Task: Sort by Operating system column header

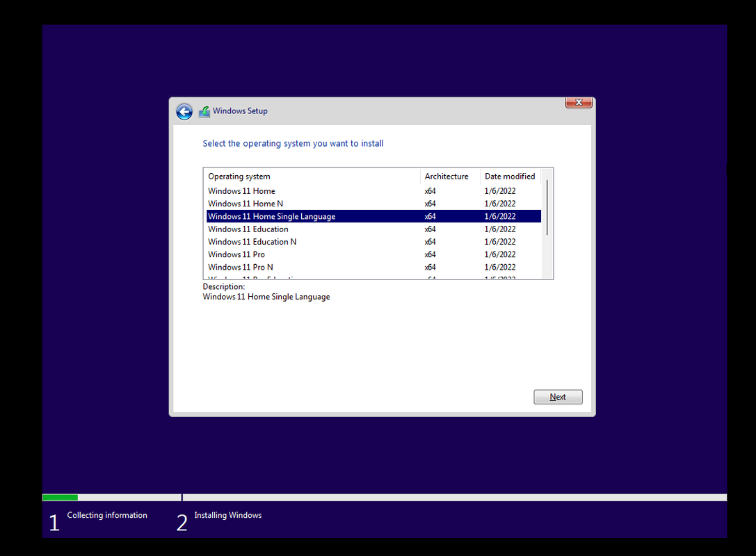Action: (312, 177)
